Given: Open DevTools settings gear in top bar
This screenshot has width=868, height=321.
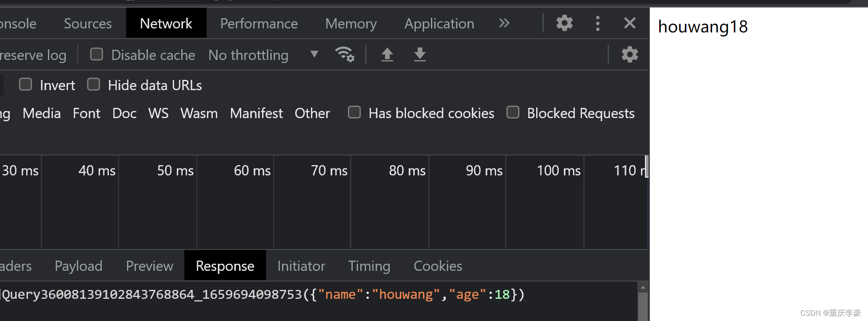Looking at the screenshot, I should 565,23.
